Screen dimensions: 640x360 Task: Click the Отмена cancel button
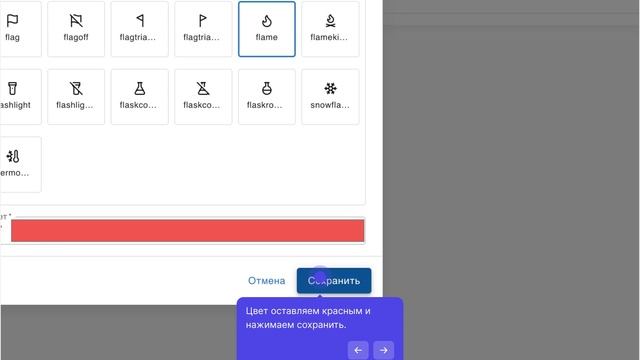(x=267, y=281)
